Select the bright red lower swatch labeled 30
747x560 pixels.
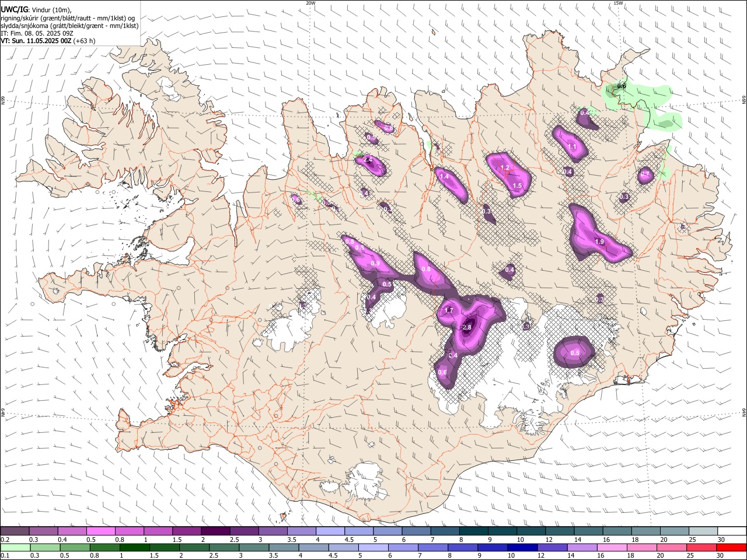pos(731,547)
